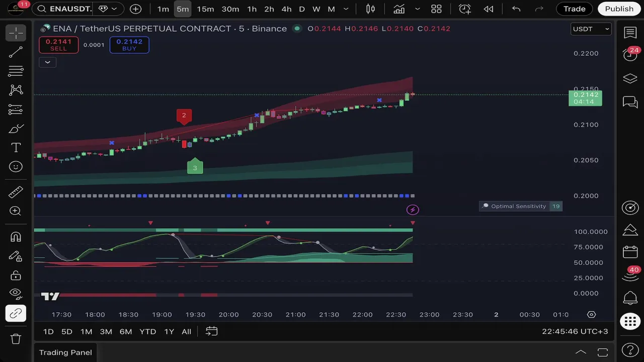Screen dimensions: 644x362
Task: Open the notifications bell icon
Action: (x=630, y=298)
